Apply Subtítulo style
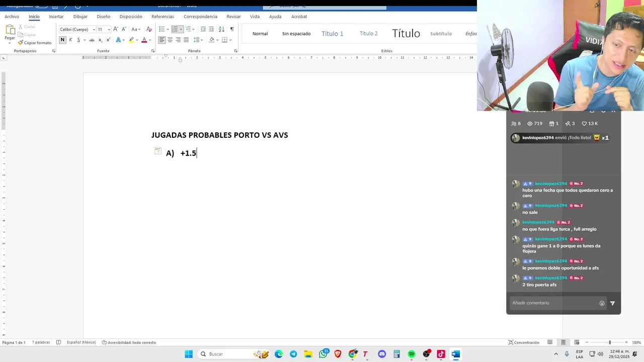The height and width of the screenshot is (362, 644). (x=441, y=34)
